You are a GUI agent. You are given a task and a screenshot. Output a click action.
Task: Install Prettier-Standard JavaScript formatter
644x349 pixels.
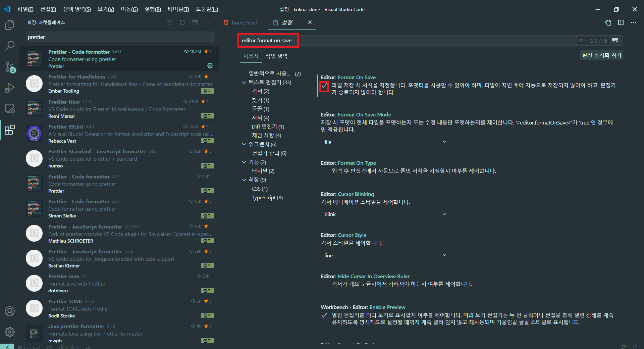207,166
